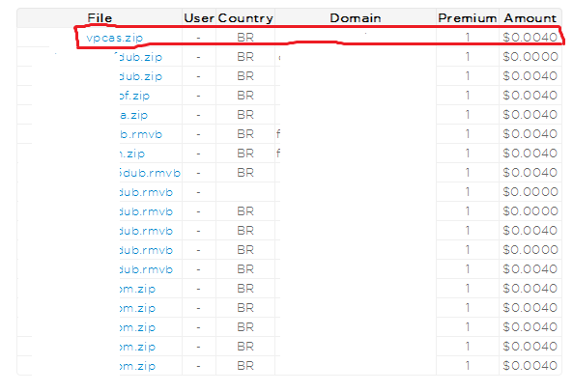Viewport: 573px width, 392px height.
Task: Open the file link ending in of.zip
Action: pyautogui.click(x=134, y=96)
